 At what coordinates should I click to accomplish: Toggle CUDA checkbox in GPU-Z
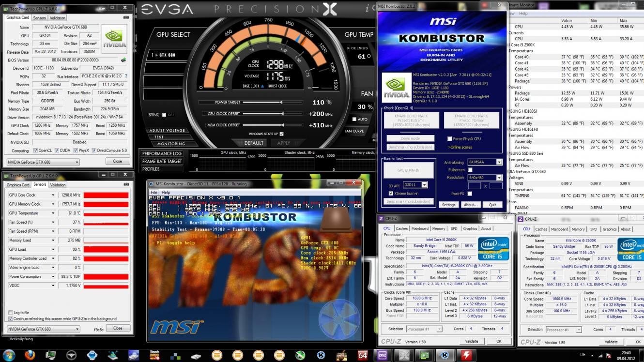coord(57,151)
